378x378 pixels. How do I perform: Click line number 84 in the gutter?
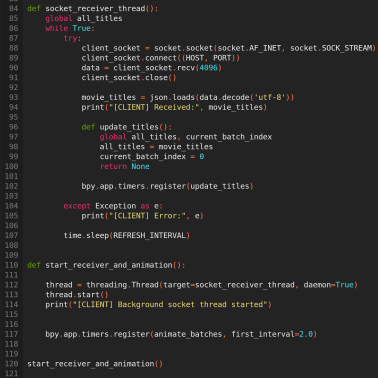13,8
